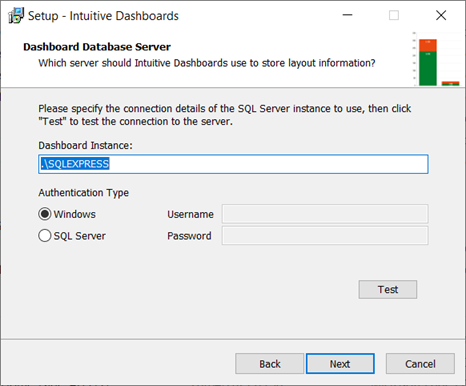Click the Password text field
Screen dimensions: 466x386
325,236
